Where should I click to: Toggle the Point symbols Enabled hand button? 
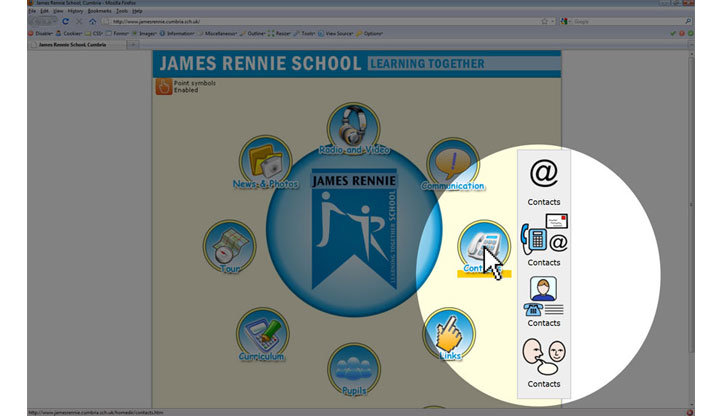point(163,87)
